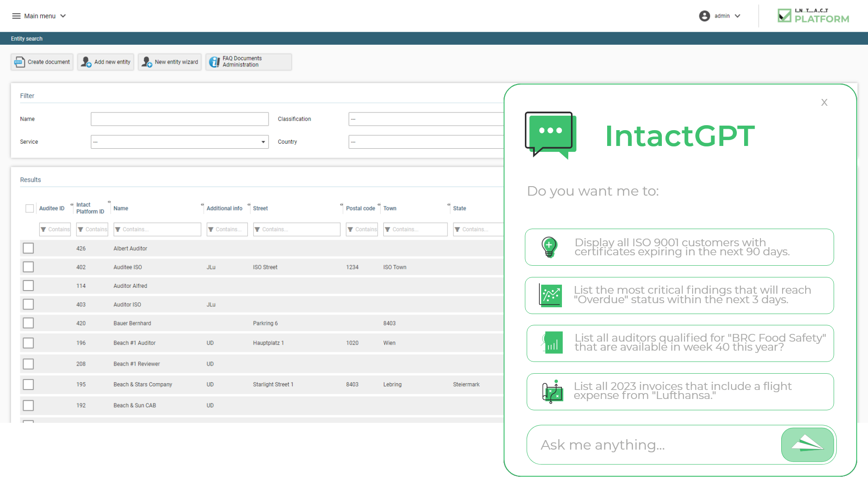
Task: Click the ISO 9001 expiring certificates suggestion
Action: (x=679, y=247)
